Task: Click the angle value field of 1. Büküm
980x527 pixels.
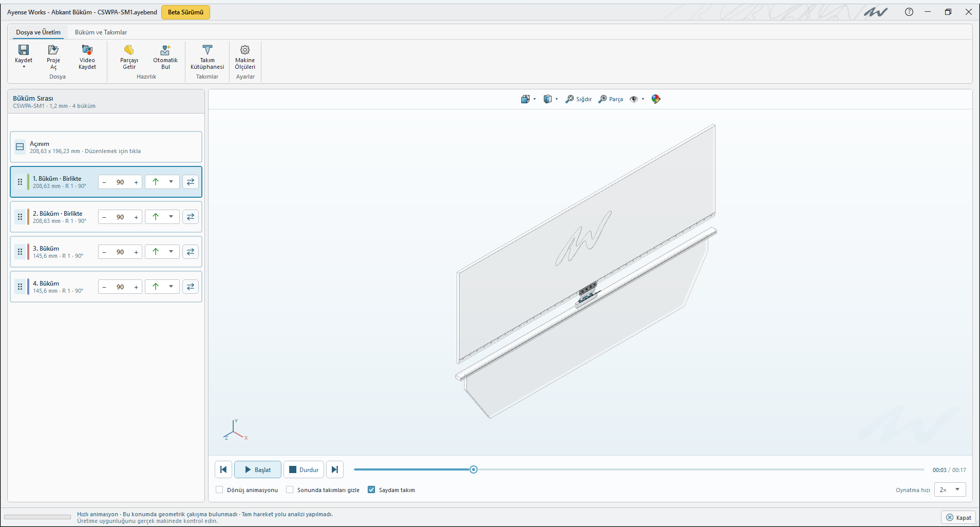Action: [x=120, y=182]
